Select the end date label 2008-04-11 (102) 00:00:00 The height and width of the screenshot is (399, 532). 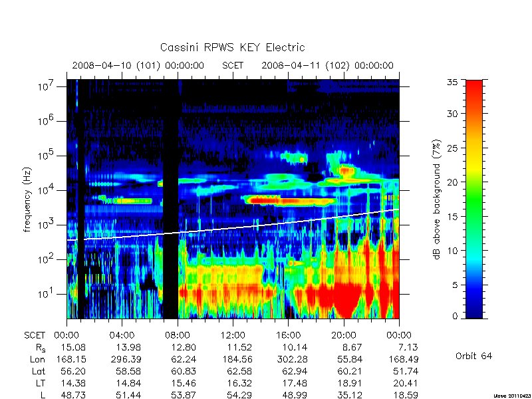pyautogui.click(x=327, y=65)
